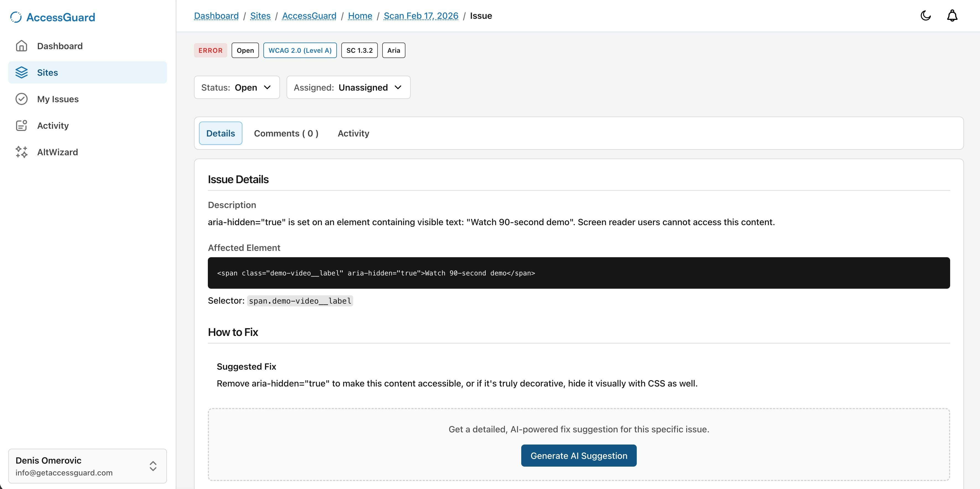Toggle dark mode moon icon
Viewport: 980px width, 489px height.
925,15
